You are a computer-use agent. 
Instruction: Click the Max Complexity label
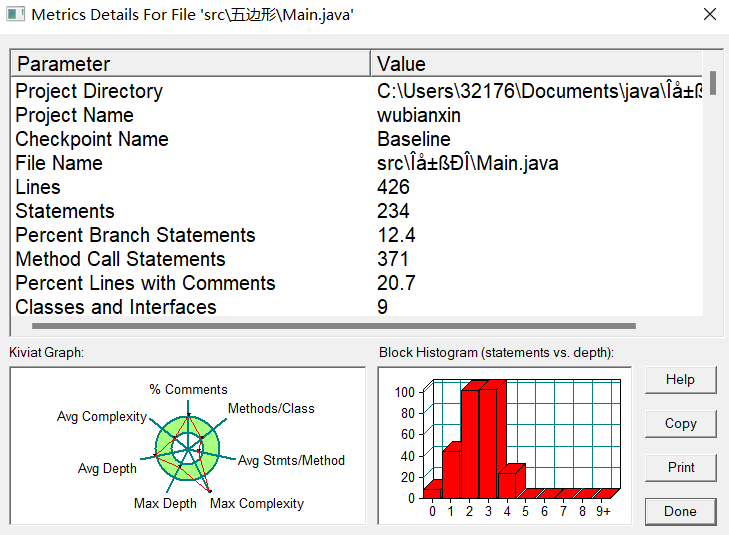(257, 503)
